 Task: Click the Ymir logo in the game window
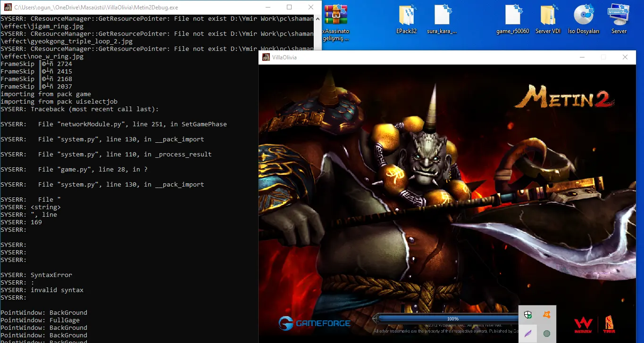point(610,324)
